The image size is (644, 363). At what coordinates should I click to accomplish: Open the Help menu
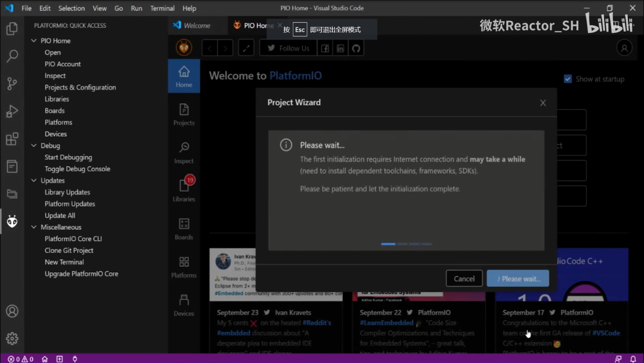click(190, 8)
